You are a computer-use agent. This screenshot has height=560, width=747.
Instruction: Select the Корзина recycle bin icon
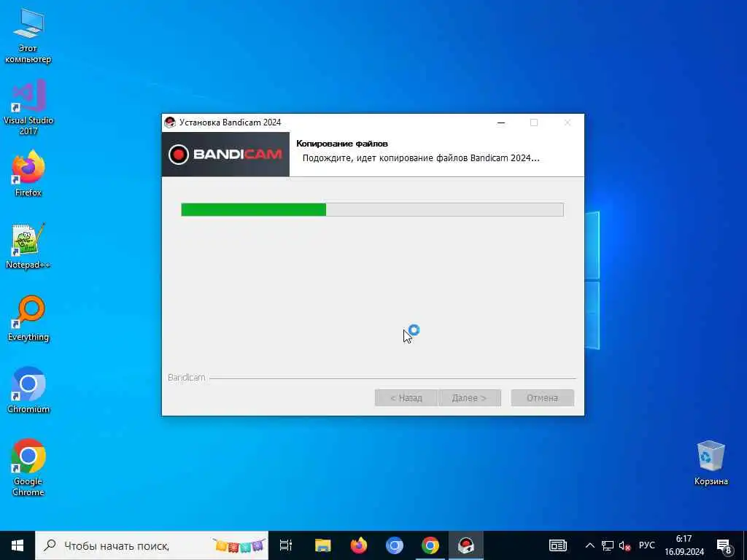(x=711, y=463)
